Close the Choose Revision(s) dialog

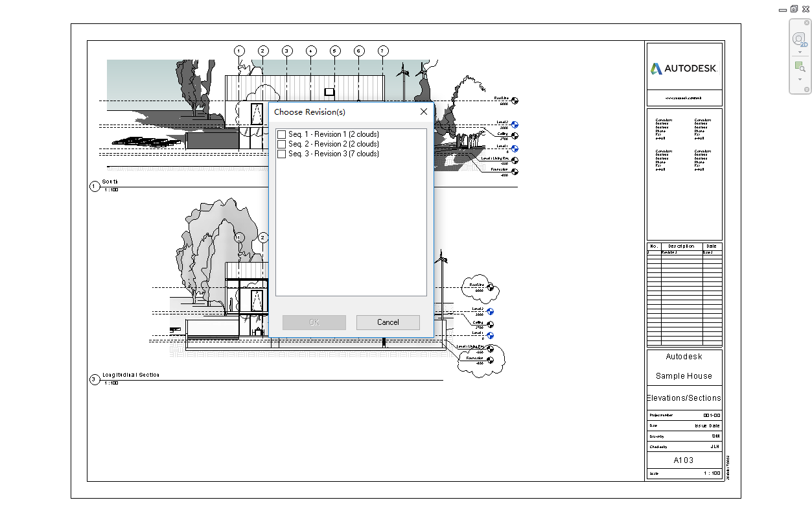[x=423, y=112]
